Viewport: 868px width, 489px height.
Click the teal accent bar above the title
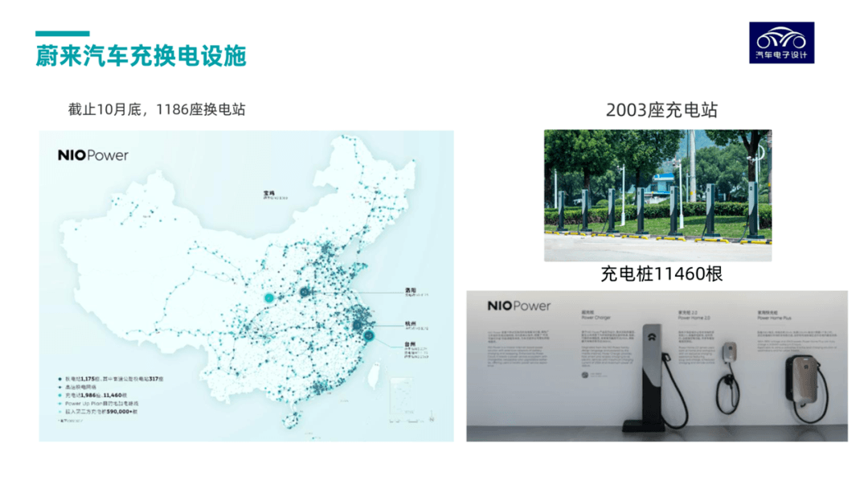pyautogui.click(x=63, y=34)
